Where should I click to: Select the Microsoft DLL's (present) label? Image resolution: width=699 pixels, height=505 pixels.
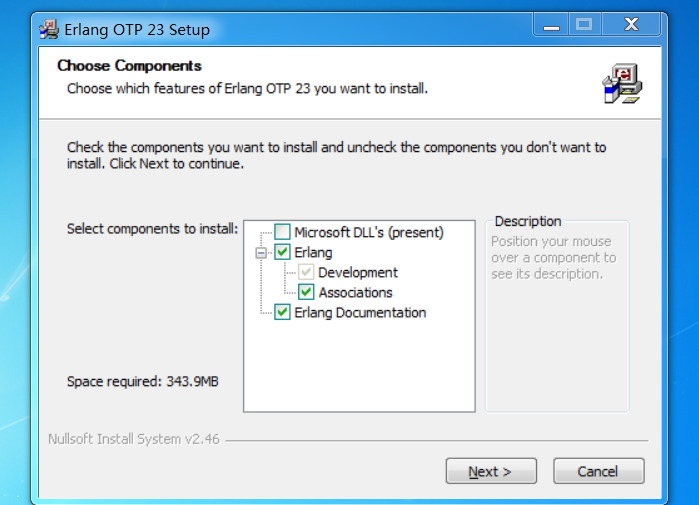369,232
